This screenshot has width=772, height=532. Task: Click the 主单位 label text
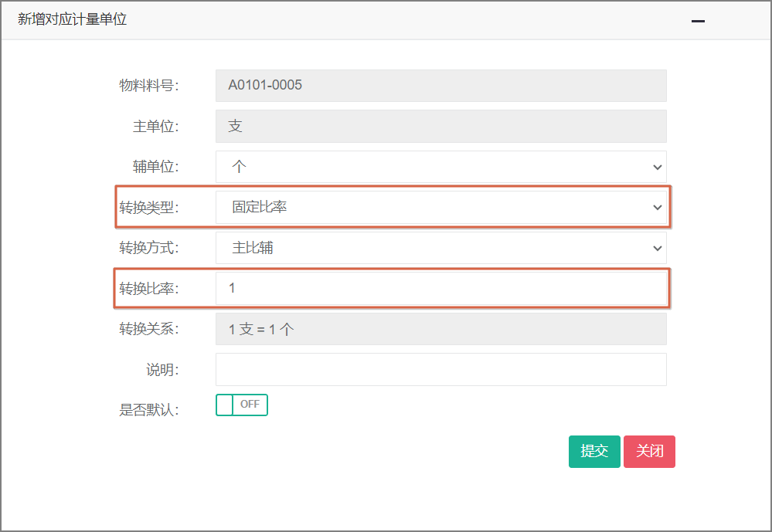point(155,127)
